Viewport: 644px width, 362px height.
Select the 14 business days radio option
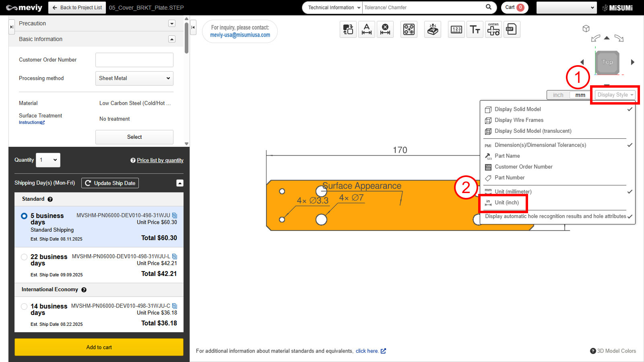click(x=24, y=306)
